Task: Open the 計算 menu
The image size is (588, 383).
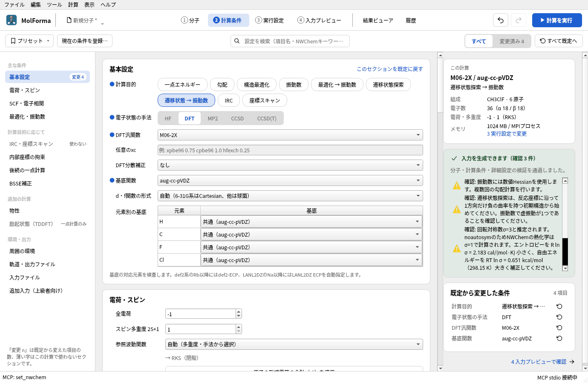Action: point(73,5)
